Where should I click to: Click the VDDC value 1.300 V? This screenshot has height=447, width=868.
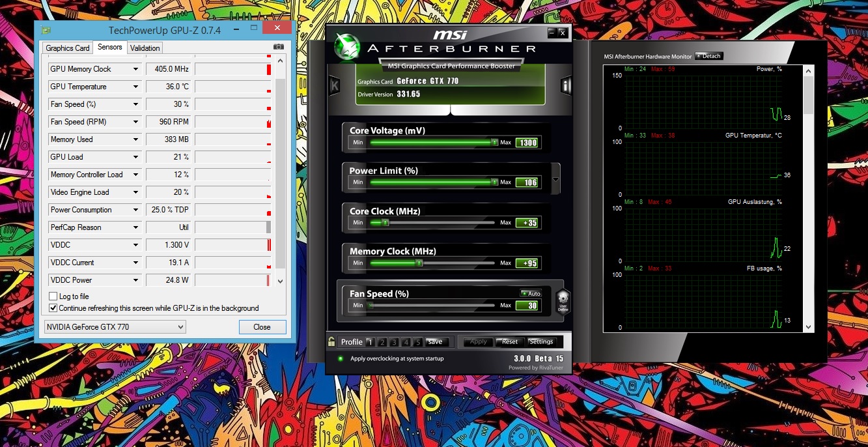[169, 245]
